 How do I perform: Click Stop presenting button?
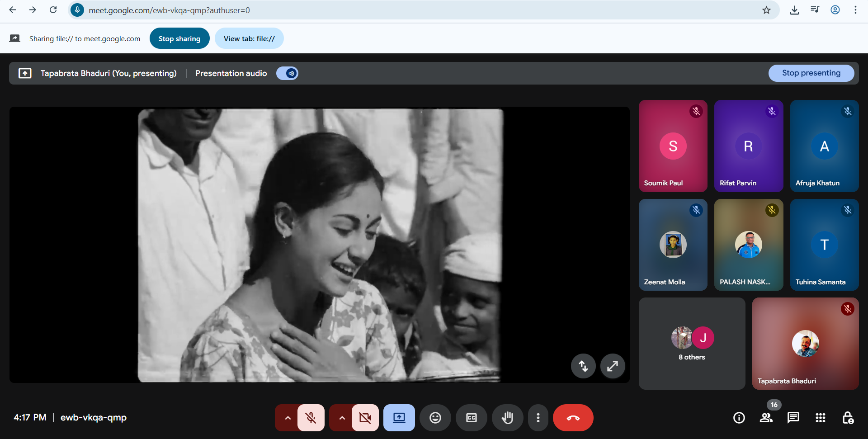[x=811, y=73]
